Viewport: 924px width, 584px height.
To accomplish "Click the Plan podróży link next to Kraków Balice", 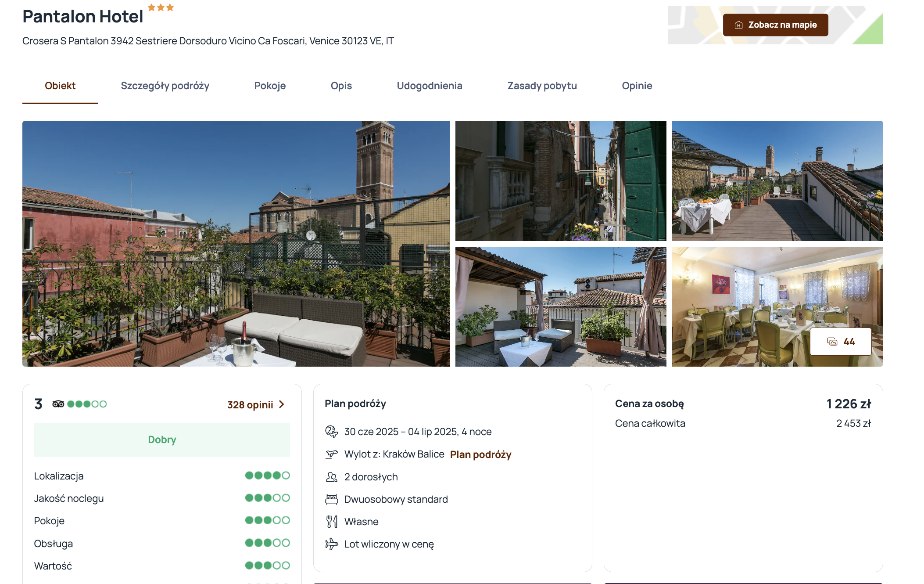I will [x=480, y=454].
